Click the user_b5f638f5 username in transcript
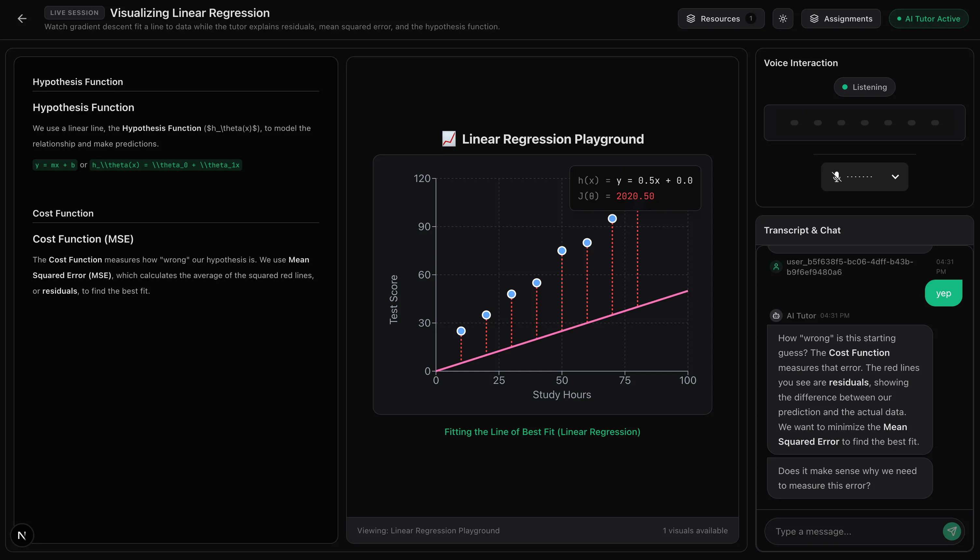The image size is (980, 560). point(850,267)
